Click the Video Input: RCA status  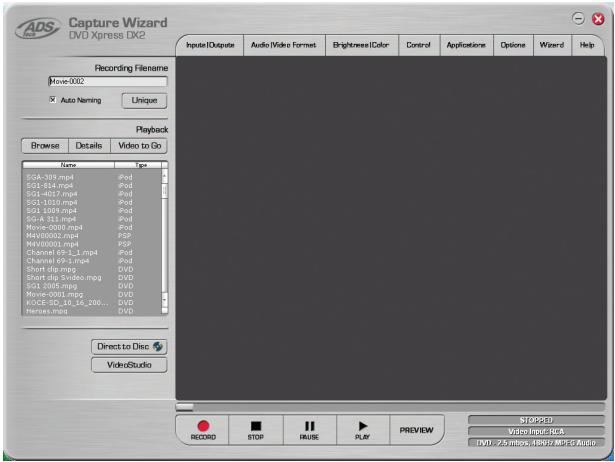click(x=536, y=431)
